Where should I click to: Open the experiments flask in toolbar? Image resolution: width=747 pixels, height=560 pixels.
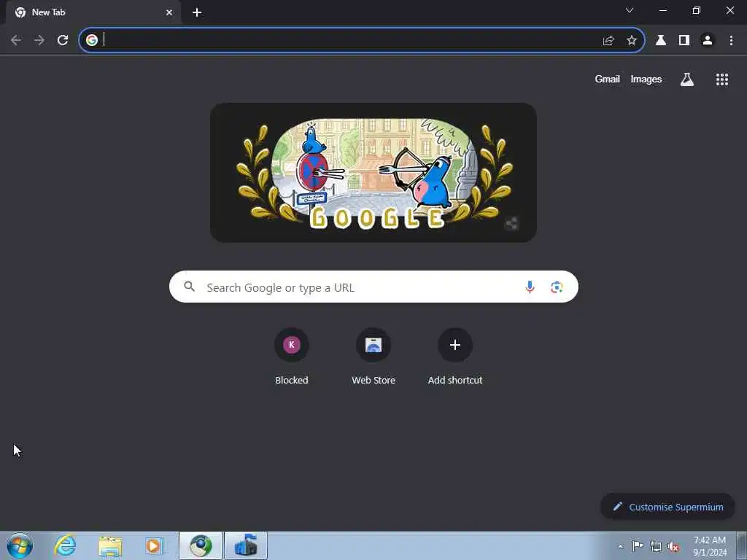point(661,41)
